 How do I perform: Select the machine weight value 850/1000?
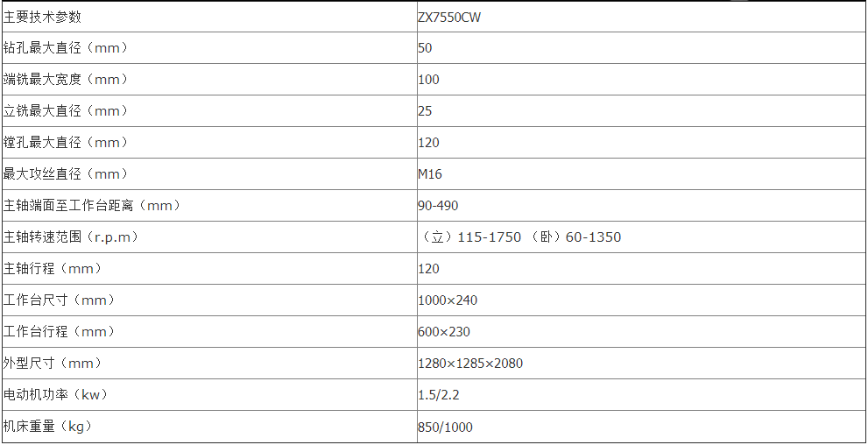point(446,427)
